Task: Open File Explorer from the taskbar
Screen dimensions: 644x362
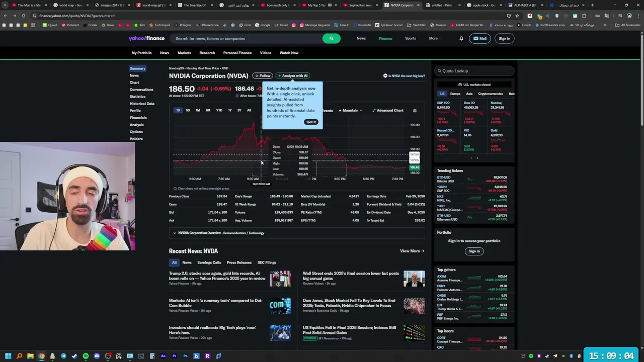Action: tap(30, 356)
